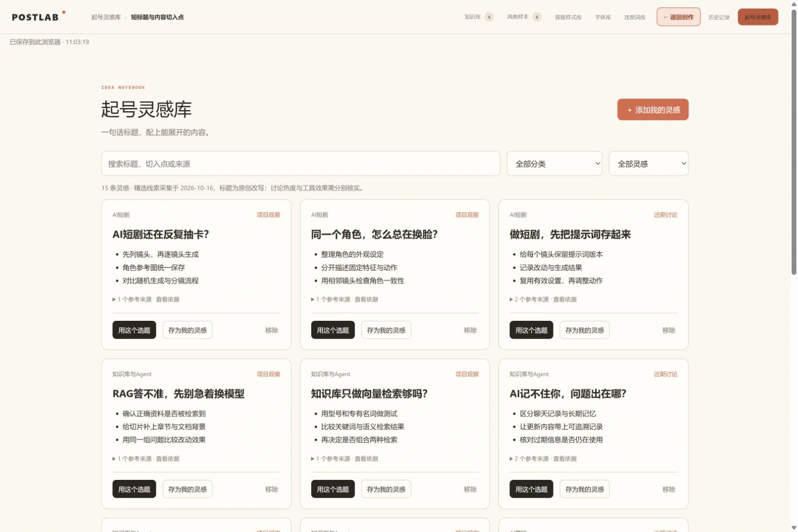The width and height of the screenshot is (798, 532).
Task: Open the 全部灵感 filter dropdown
Action: pyautogui.click(x=649, y=163)
